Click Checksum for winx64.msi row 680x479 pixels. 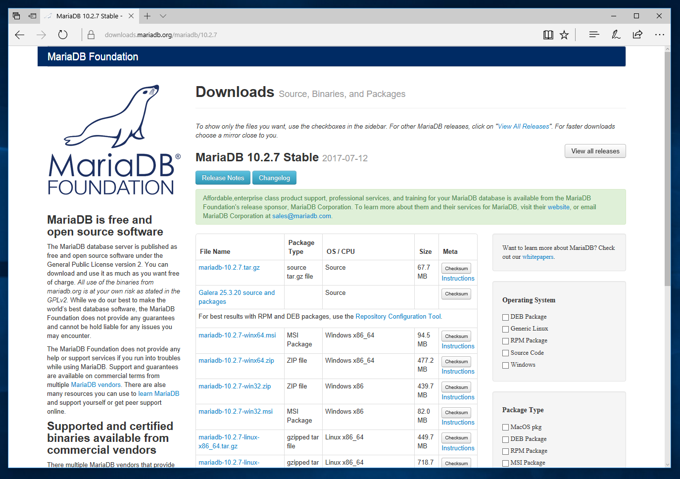pyautogui.click(x=456, y=336)
